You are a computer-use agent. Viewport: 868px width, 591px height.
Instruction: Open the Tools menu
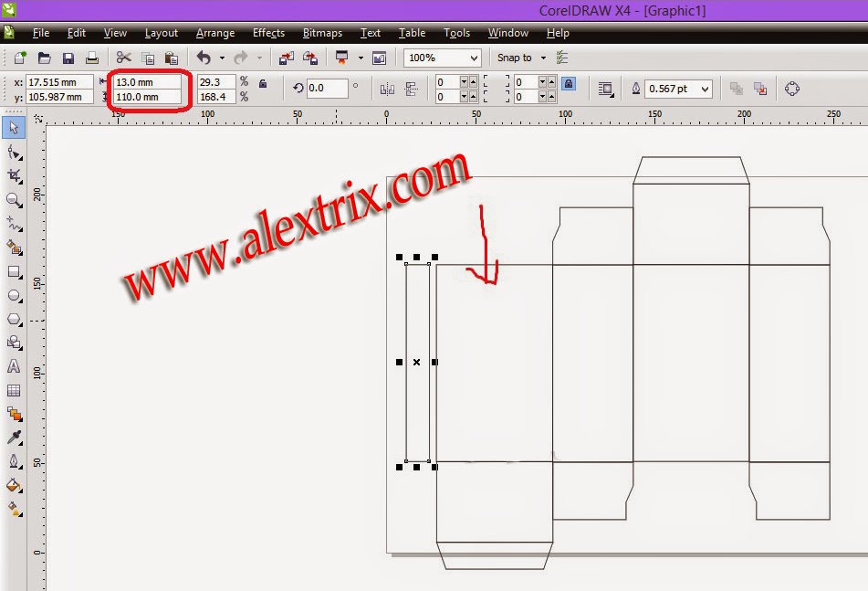click(456, 33)
